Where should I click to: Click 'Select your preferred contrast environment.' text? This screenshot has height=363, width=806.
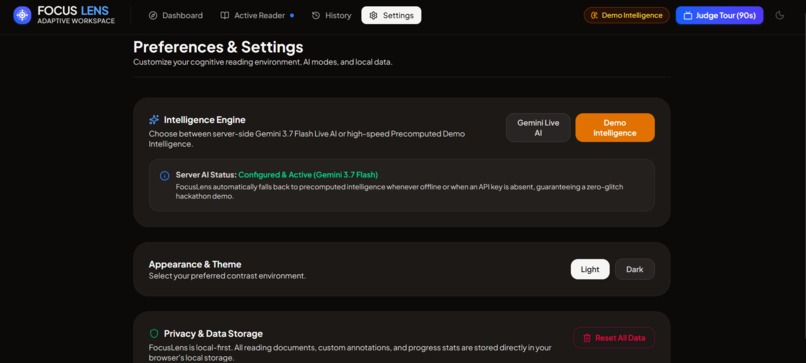227,276
